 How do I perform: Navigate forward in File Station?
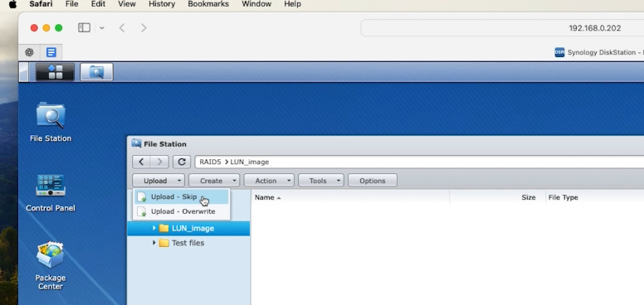[x=160, y=162]
